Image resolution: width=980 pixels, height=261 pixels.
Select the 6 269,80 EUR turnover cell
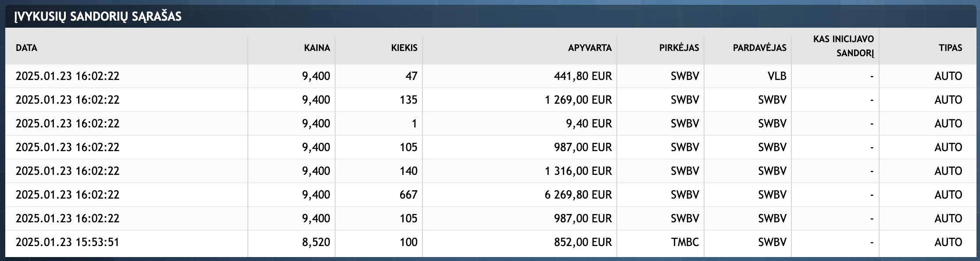(578, 195)
